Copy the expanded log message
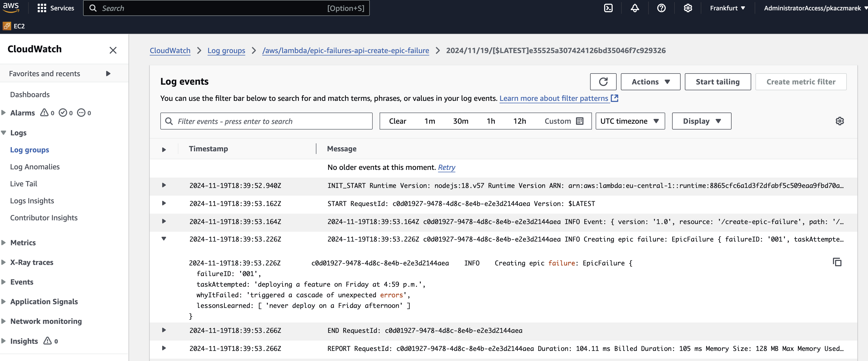The width and height of the screenshot is (868, 361). point(837,262)
